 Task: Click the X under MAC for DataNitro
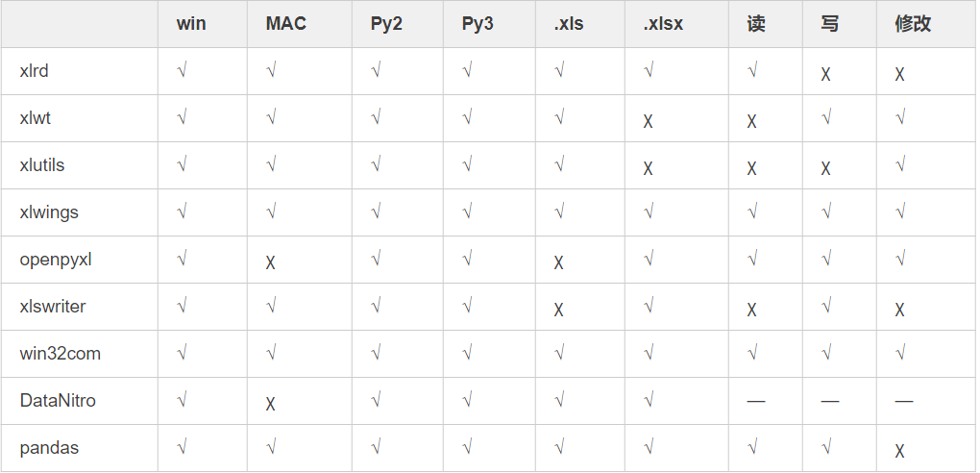pos(271,404)
